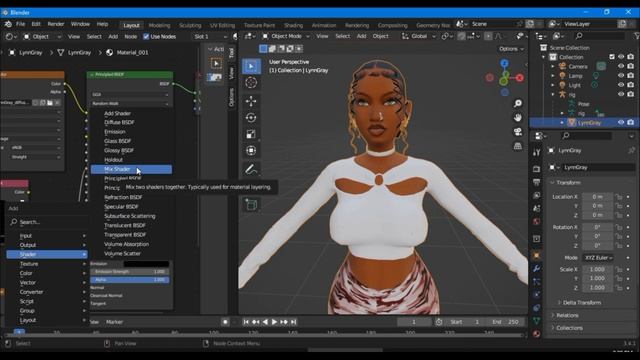Select Glossy BSDF from the shader list
The image size is (640, 360).
(131, 151)
